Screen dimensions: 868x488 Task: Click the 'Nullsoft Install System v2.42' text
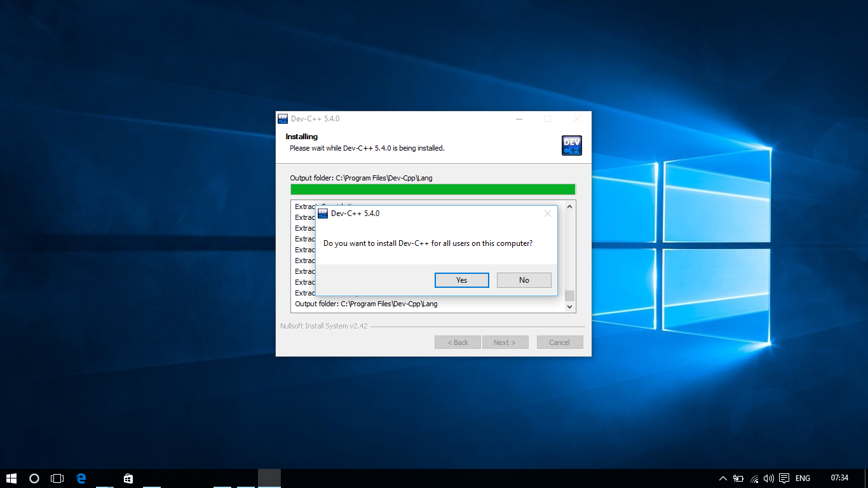click(324, 326)
